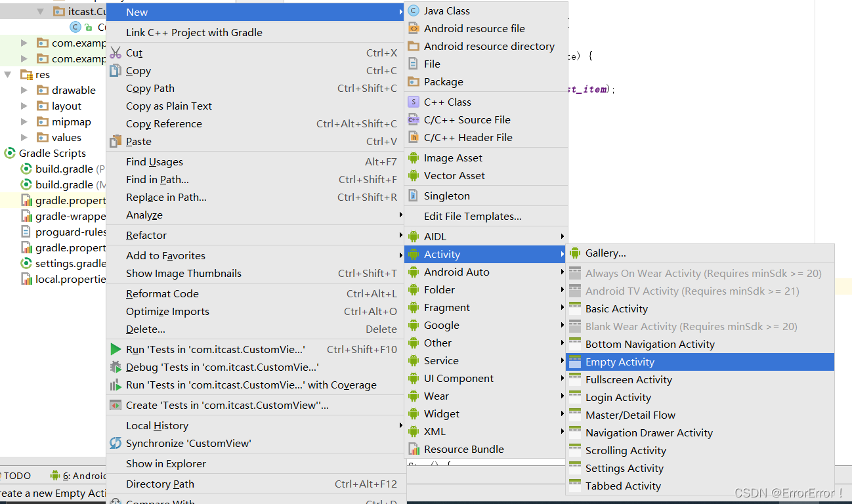Choose Navigation Drawer Activity
Screen dimensions: 852x504
pos(700,432)
